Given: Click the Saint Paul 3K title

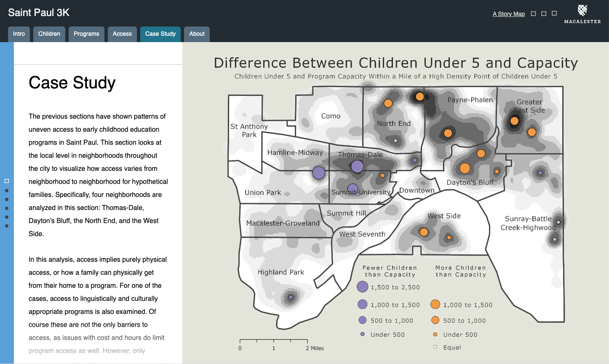Looking at the screenshot, I should 39,13.
